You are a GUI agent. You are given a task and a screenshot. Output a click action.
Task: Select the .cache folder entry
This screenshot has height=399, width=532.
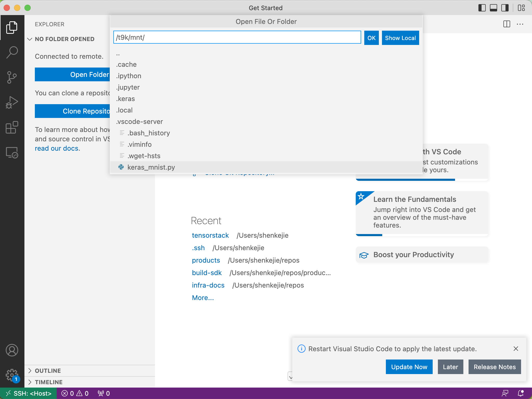(266, 64)
